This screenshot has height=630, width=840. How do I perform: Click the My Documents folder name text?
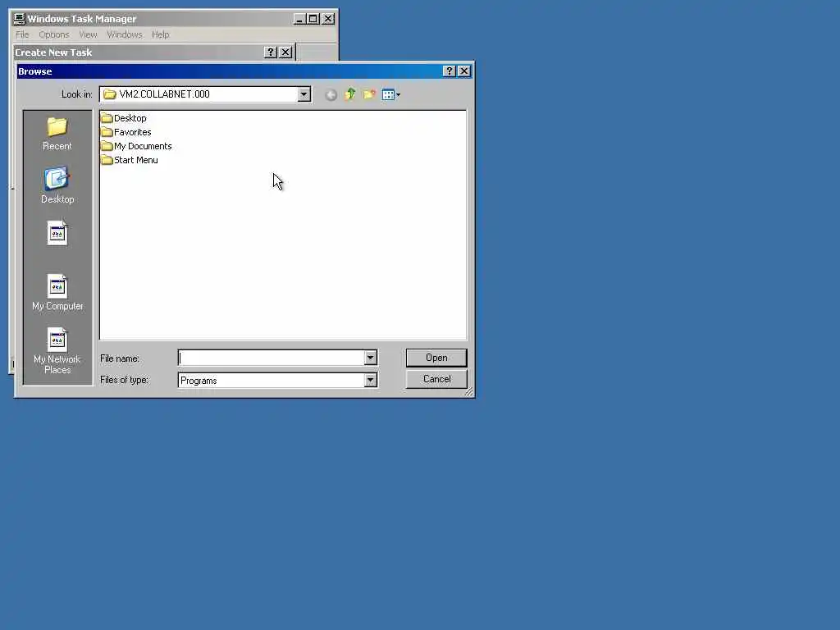pos(143,146)
